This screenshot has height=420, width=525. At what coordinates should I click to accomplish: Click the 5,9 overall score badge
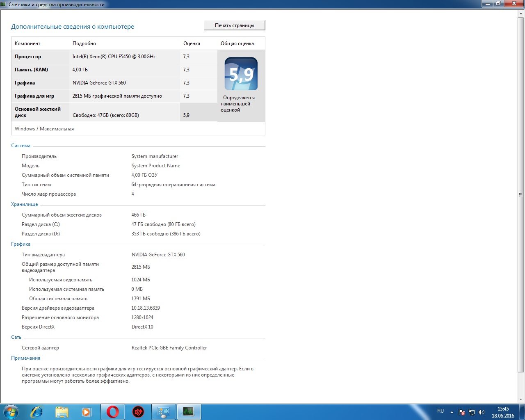tap(241, 74)
